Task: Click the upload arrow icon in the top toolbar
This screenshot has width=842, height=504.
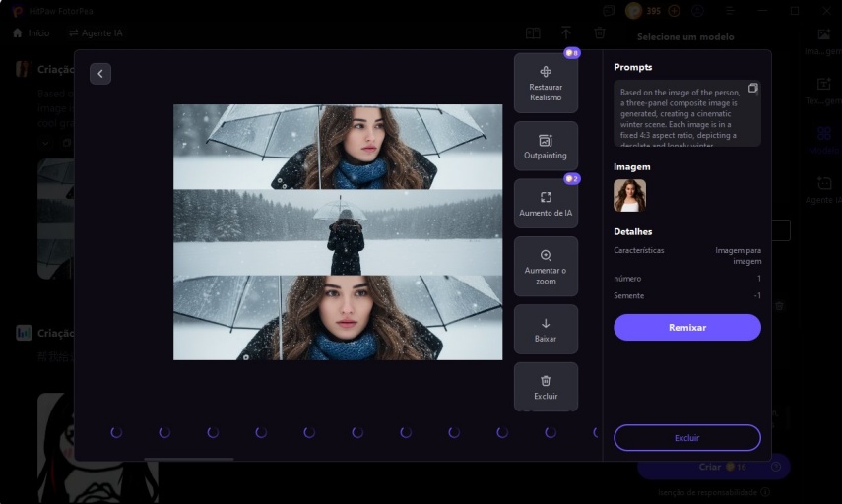Action: 566,32
